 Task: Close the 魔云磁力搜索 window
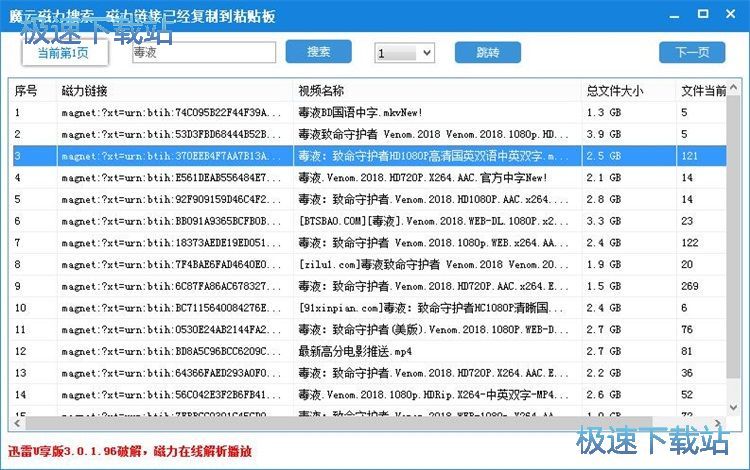coord(730,14)
